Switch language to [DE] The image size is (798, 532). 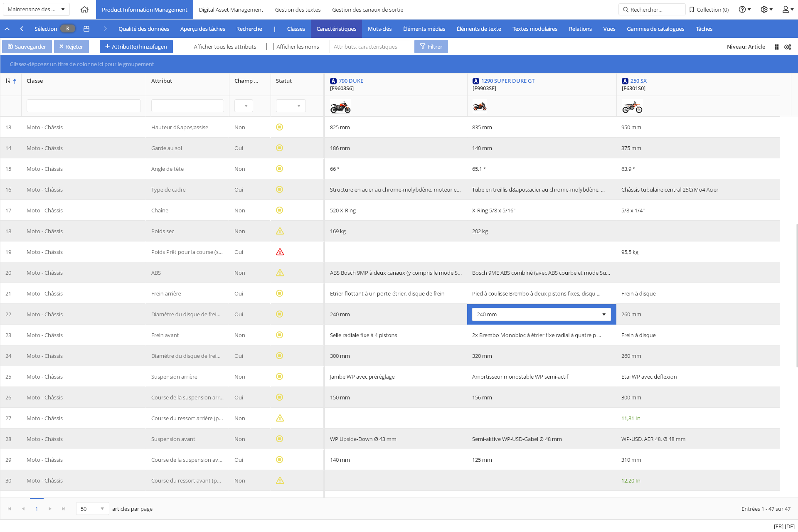coord(789,527)
